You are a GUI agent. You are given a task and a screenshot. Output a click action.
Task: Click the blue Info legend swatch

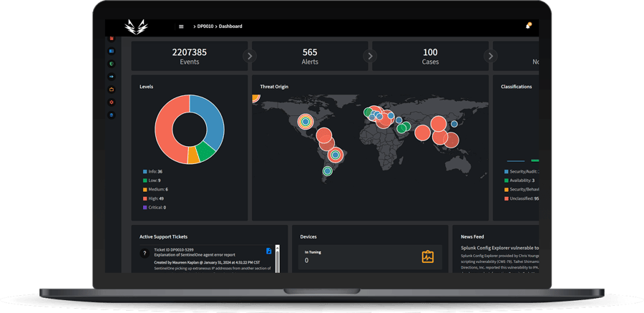point(145,171)
